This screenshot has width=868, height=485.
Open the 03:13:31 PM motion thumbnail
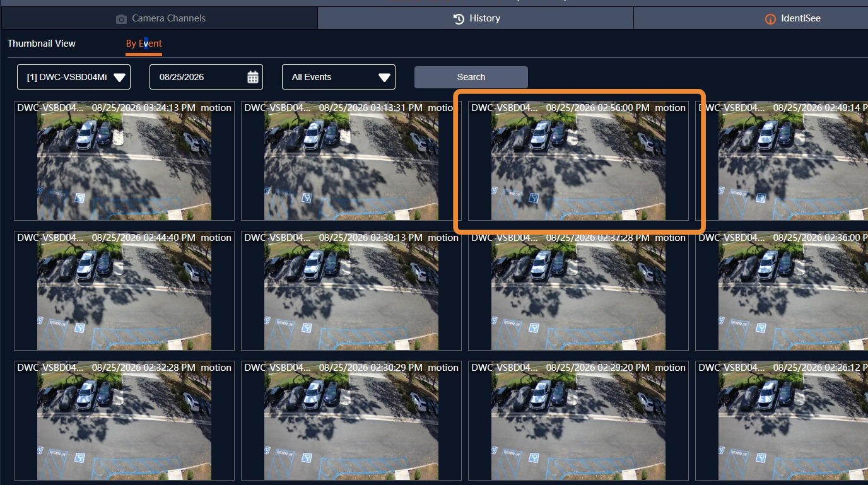[351, 161]
